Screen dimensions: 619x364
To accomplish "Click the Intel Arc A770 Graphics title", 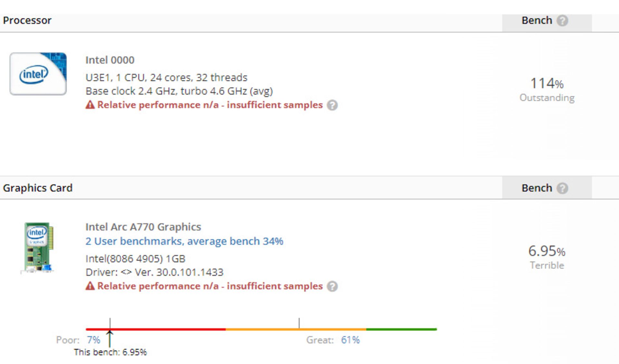I will tap(143, 227).
